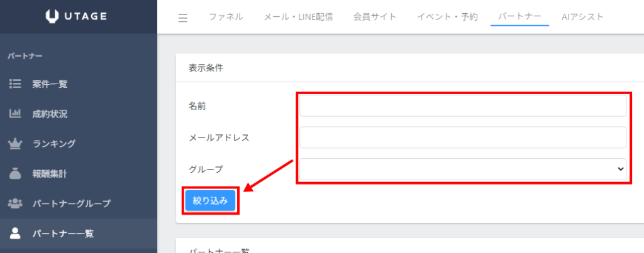644x253 pixels.
Task: Select the パートナー一覧 person icon
Action: tap(14, 234)
